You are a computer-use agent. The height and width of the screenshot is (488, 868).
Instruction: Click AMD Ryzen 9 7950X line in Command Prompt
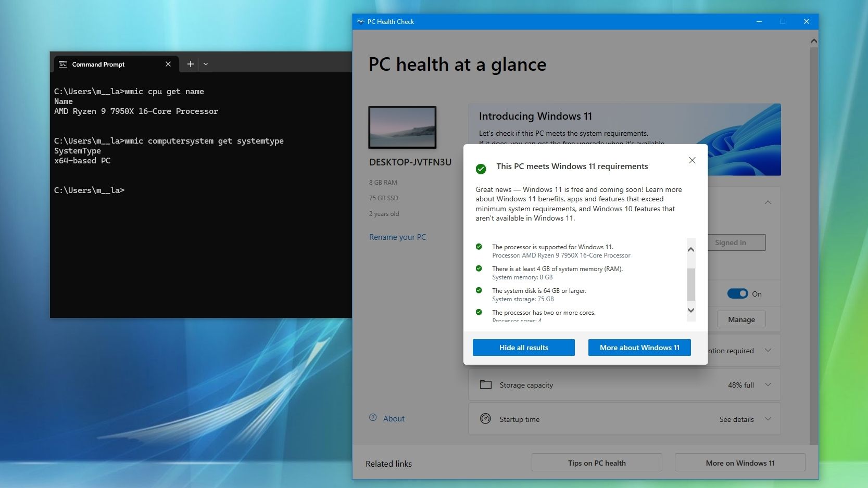click(x=136, y=111)
